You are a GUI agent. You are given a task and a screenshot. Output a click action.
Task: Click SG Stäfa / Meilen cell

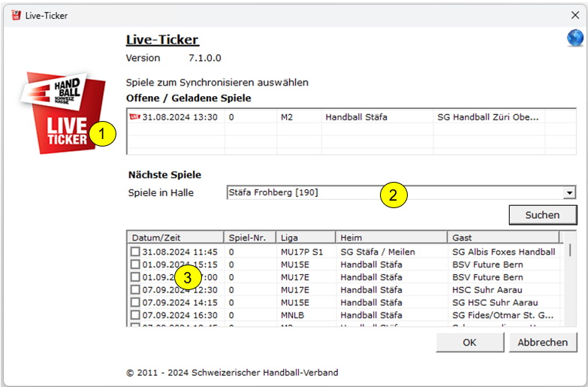(378, 252)
